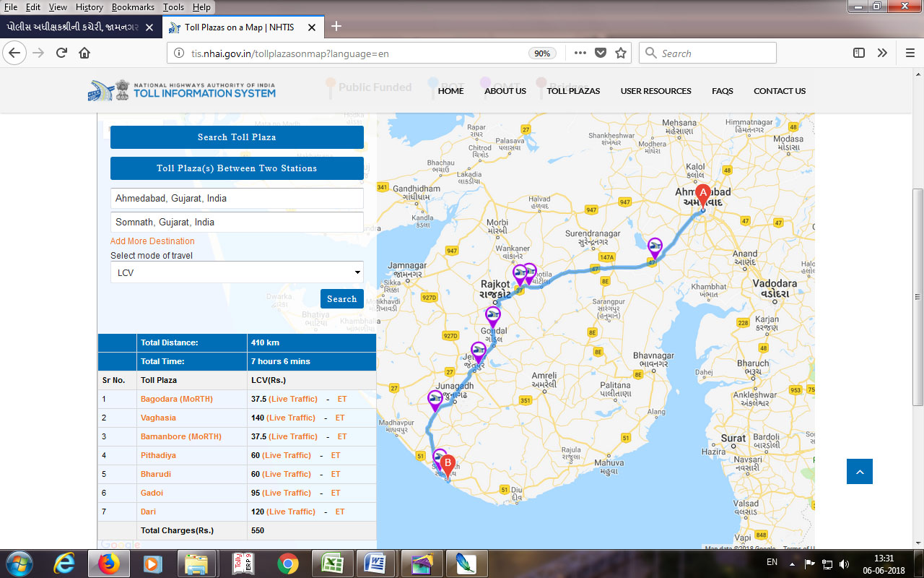Bookmark this page with the star icon
This screenshot has height=578, width=924.
(x=620, y=53)
